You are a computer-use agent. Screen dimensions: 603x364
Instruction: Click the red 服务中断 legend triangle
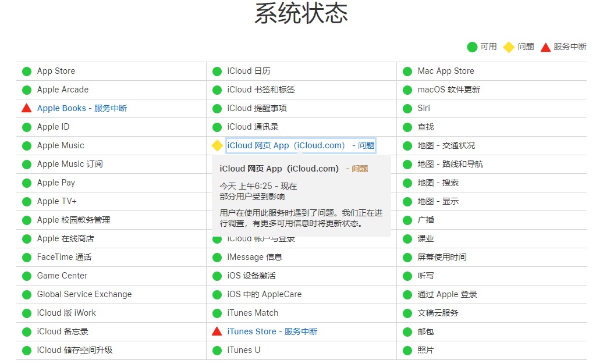coord(545,47)
